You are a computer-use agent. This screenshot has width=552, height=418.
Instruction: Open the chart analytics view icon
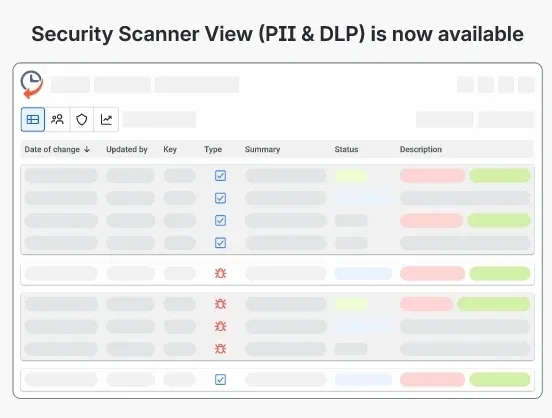[106, 120]
